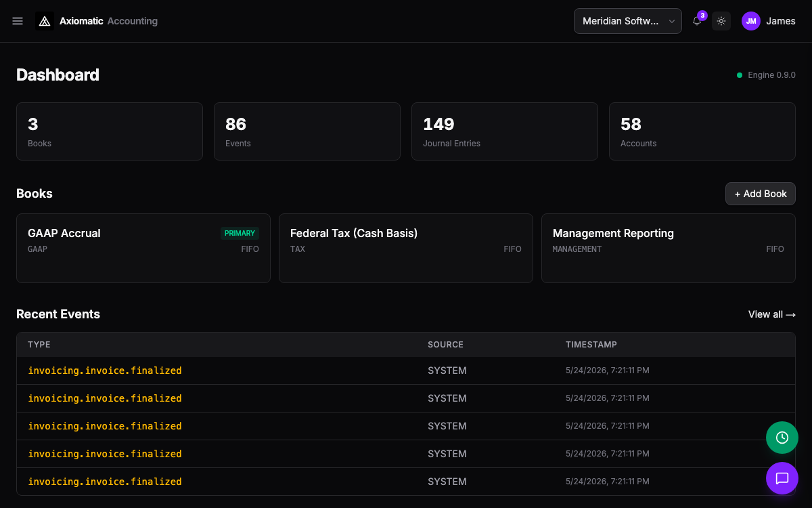Toggle the light/dark theme sun icon

pyautogui.click(x=721, y=21)
